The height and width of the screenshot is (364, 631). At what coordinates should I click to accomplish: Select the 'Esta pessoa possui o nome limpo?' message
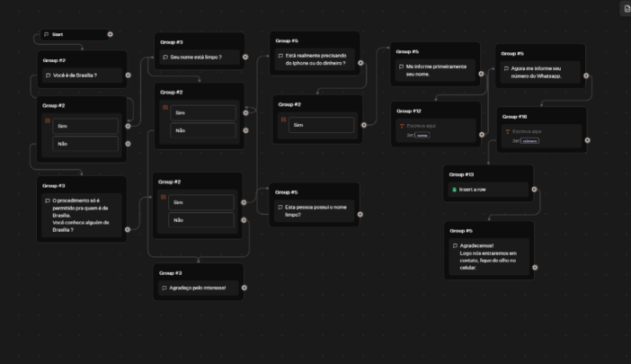pos(314,210)
